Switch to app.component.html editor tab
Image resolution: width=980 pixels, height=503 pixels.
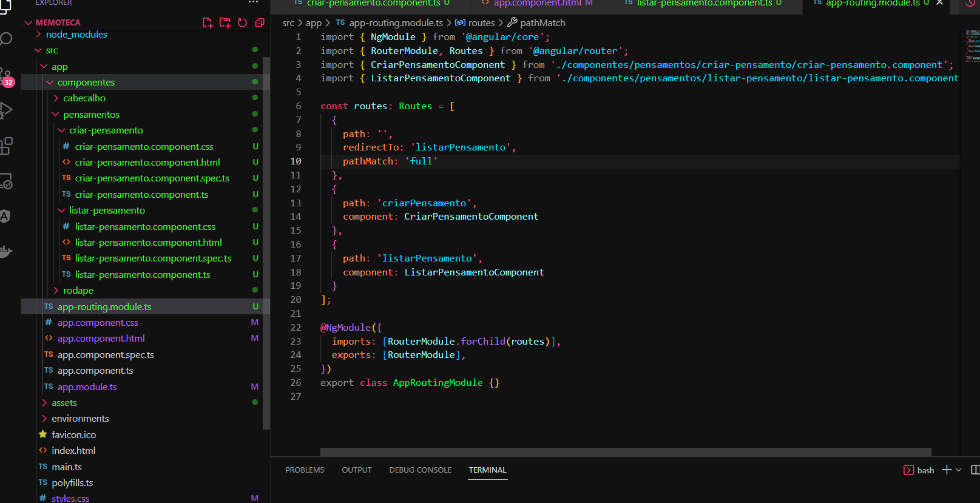click(537, 4)
